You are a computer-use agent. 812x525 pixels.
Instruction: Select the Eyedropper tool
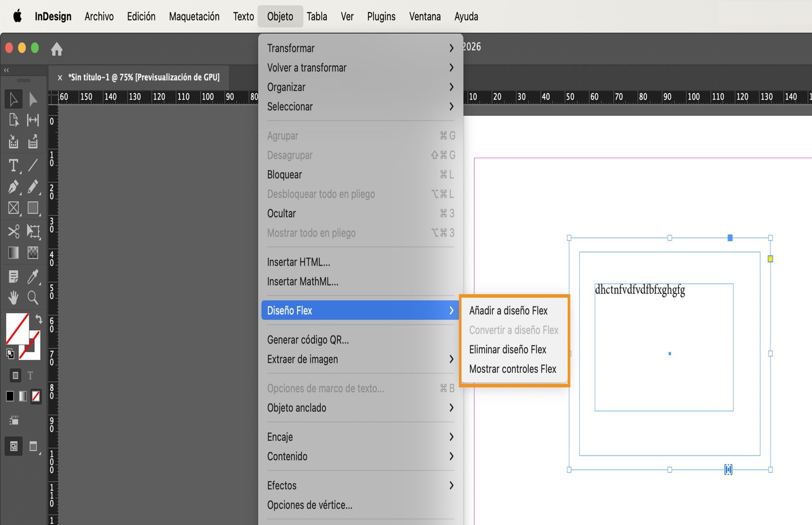pyautogui.click(x=33, y=277)
